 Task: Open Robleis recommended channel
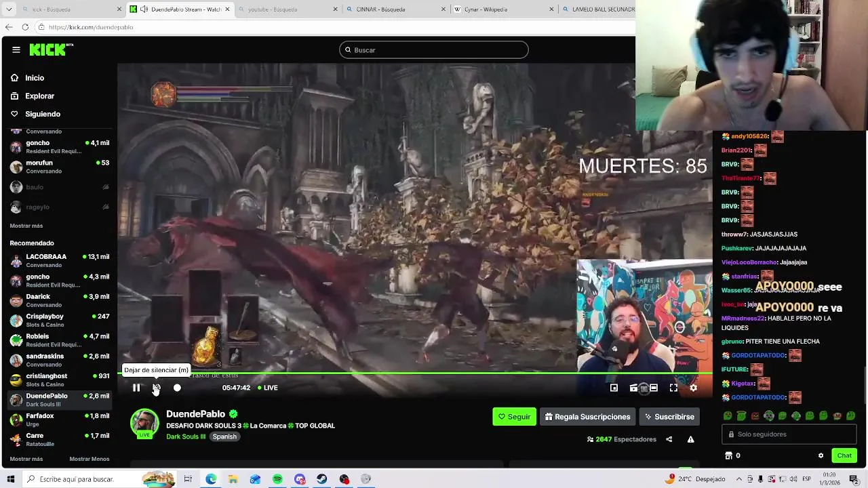[x=59, y=340]
